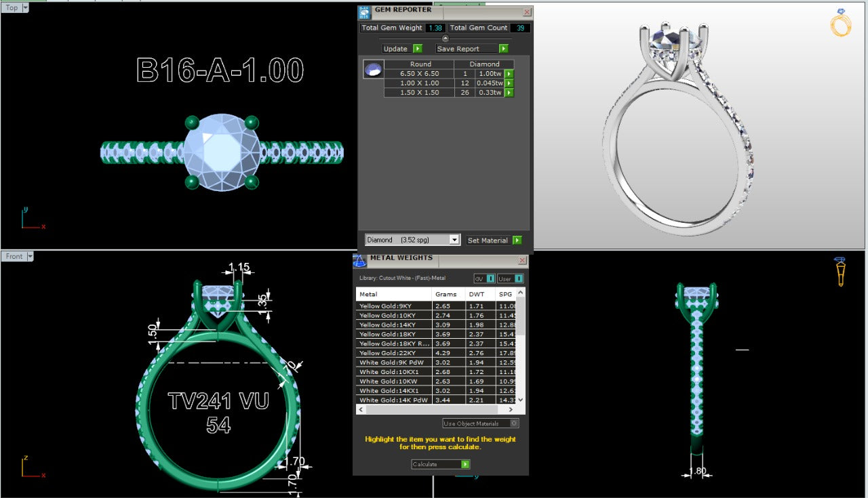Image resolution: width=868 pixels, height=498 pixels.
Task: Select the Front viewport label
Action: pos(14,256)
